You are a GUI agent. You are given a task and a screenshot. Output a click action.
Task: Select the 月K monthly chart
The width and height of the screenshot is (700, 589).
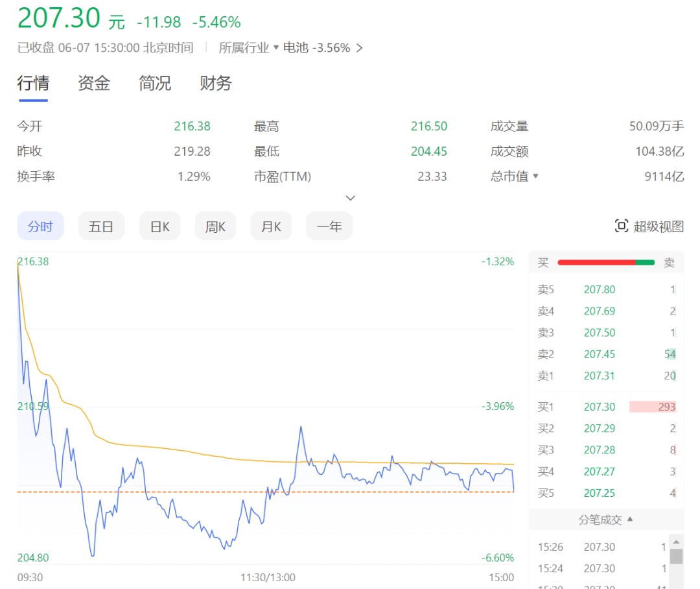click(271, 226)
